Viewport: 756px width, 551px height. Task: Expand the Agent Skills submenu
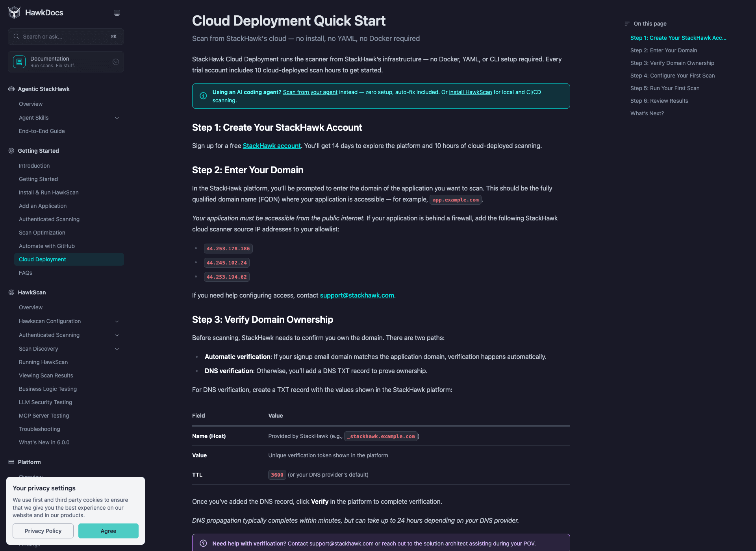[117, 118]
